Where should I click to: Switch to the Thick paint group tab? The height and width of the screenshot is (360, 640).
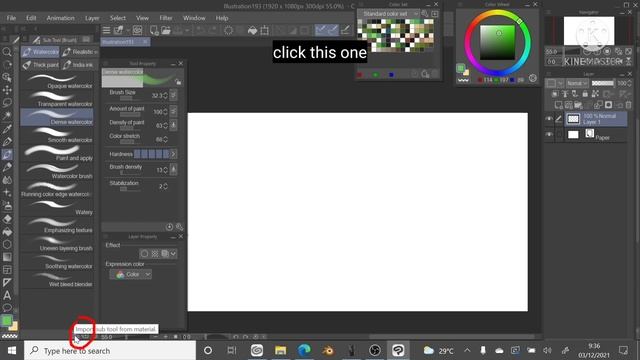(x=40, y=64)
